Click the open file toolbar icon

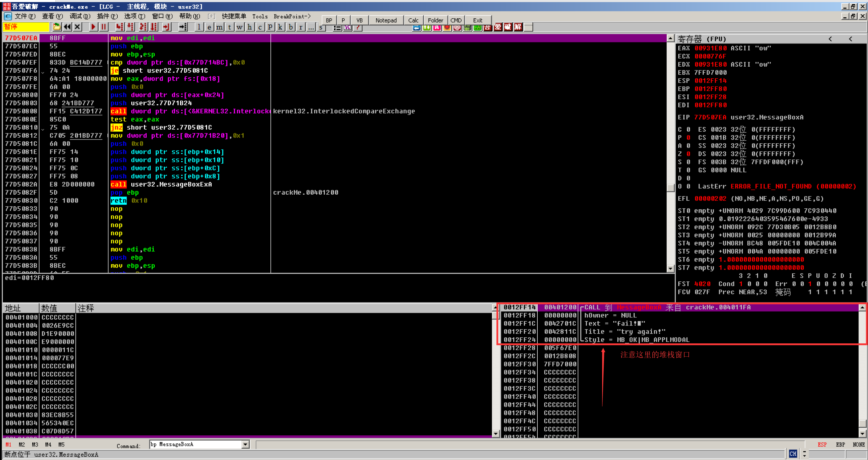coord(56,27)
